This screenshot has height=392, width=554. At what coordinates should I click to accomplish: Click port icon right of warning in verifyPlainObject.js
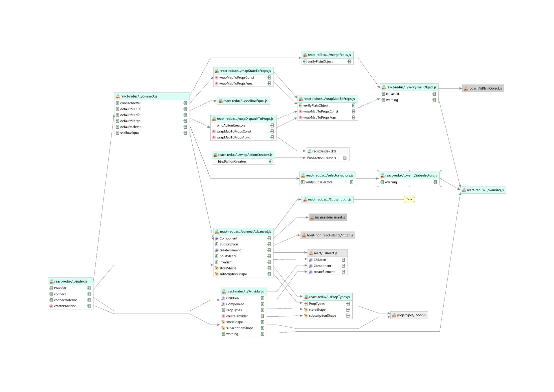pos(434,100)
